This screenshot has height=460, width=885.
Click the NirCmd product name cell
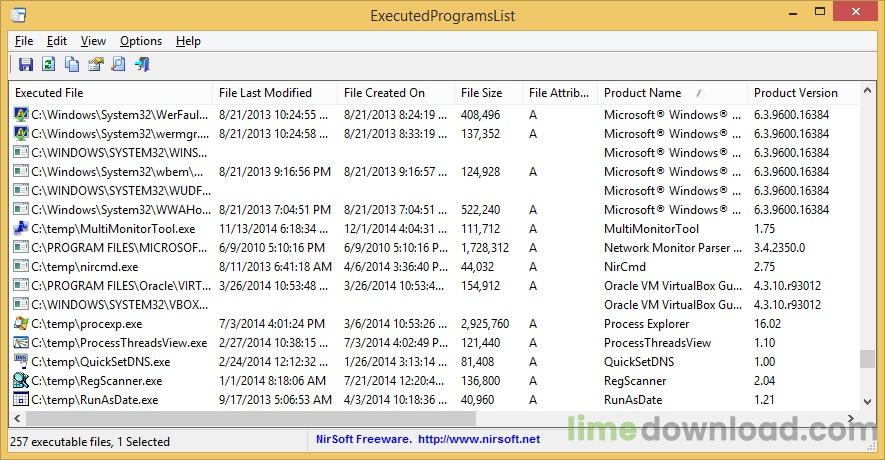tap(625, 266)
